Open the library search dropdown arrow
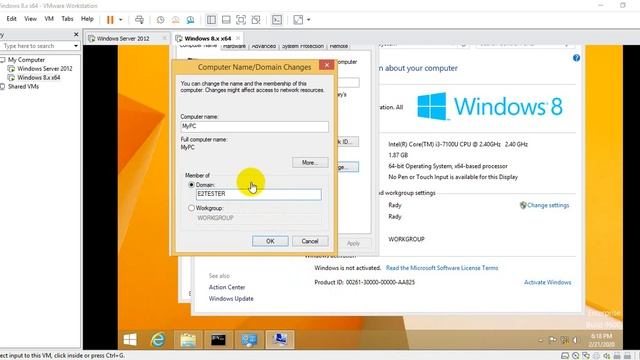The width and height of the screenshot is (640, 360). [76, 46]
